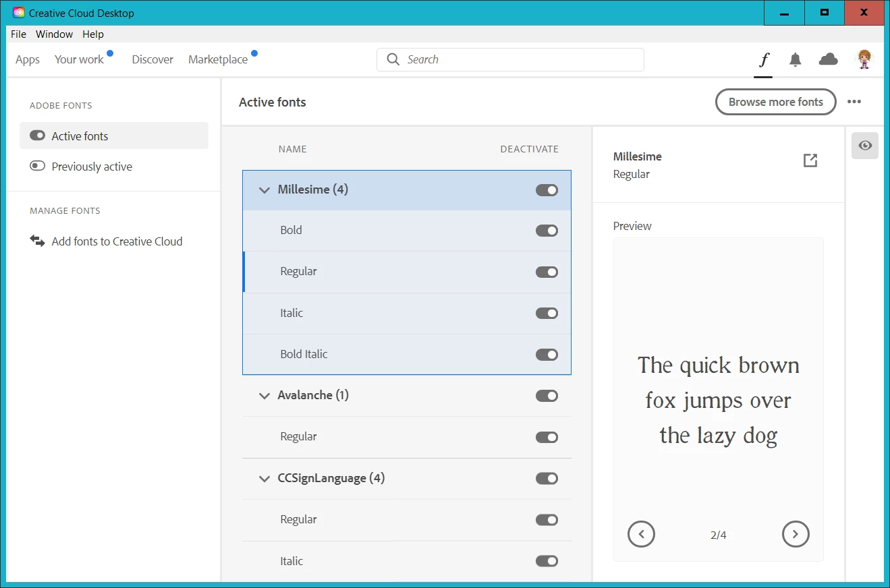This screenshot has height=588, width=890.
Task: Open the user profile avatar
Action: 864,59
